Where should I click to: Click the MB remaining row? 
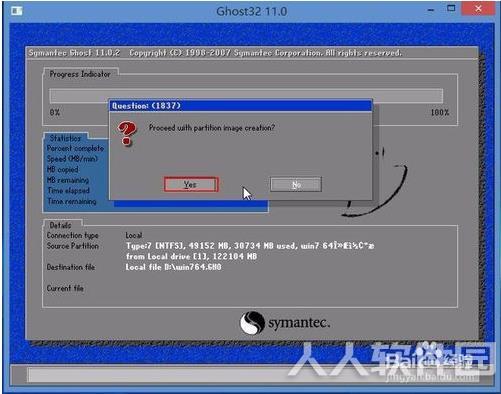tap(68, 180)
